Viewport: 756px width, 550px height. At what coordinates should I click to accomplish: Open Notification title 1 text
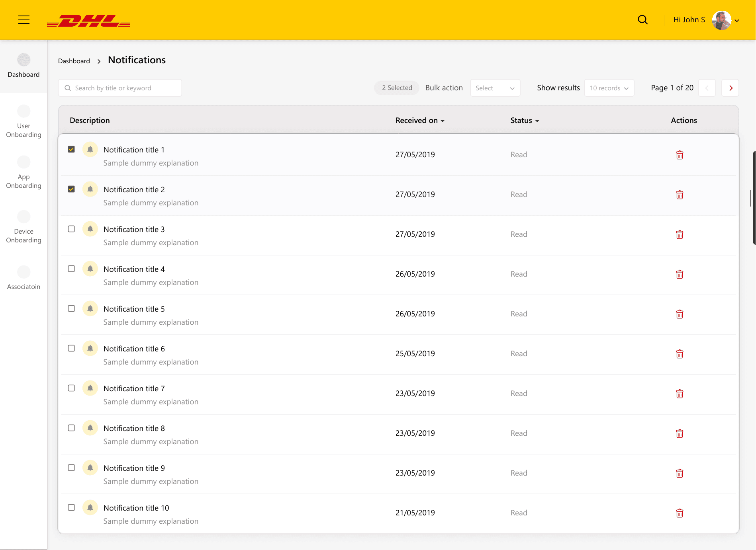134,150
